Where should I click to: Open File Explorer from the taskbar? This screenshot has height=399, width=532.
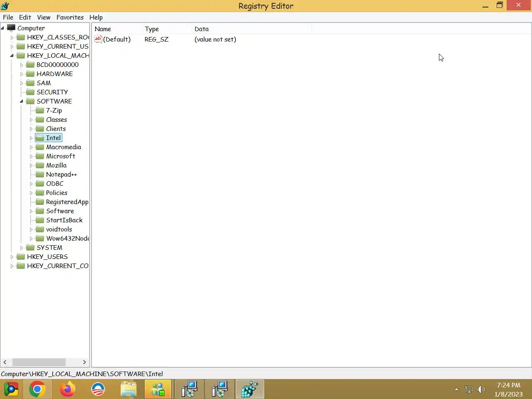128,389
